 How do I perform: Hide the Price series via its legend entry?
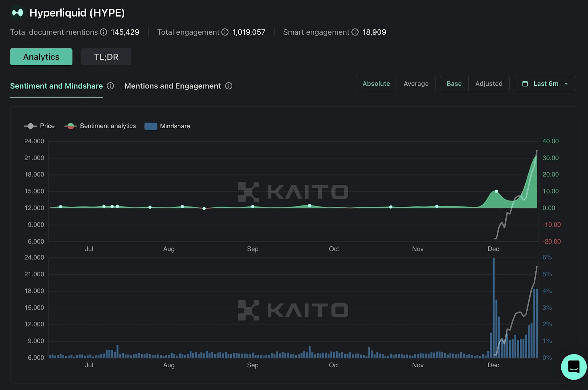tap(39, 126)
